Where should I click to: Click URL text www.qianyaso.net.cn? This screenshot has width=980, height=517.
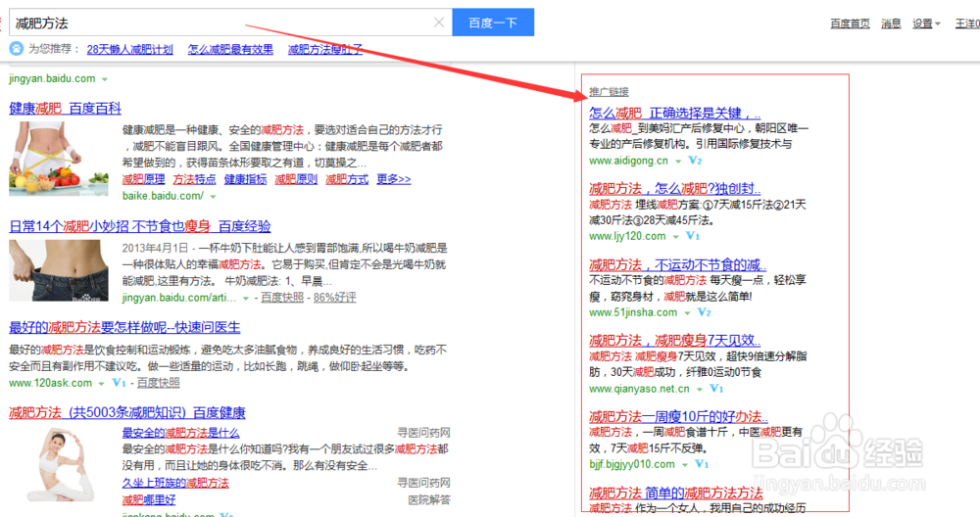(x=639, y=389)
